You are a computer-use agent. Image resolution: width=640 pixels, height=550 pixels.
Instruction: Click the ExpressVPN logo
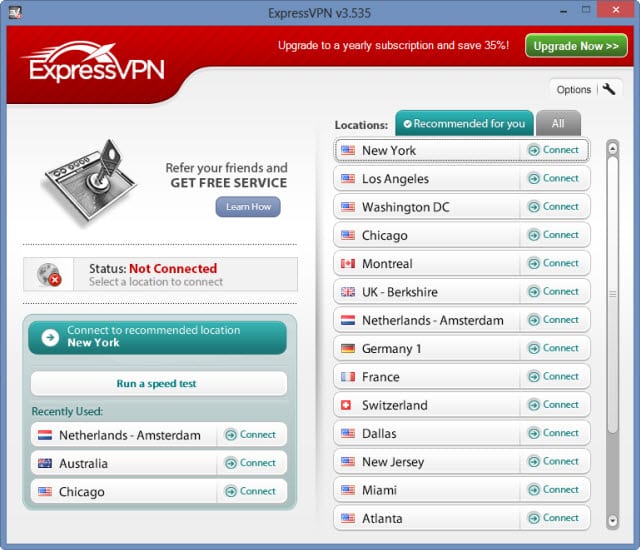pyautogui.click(x=94, y=62)
